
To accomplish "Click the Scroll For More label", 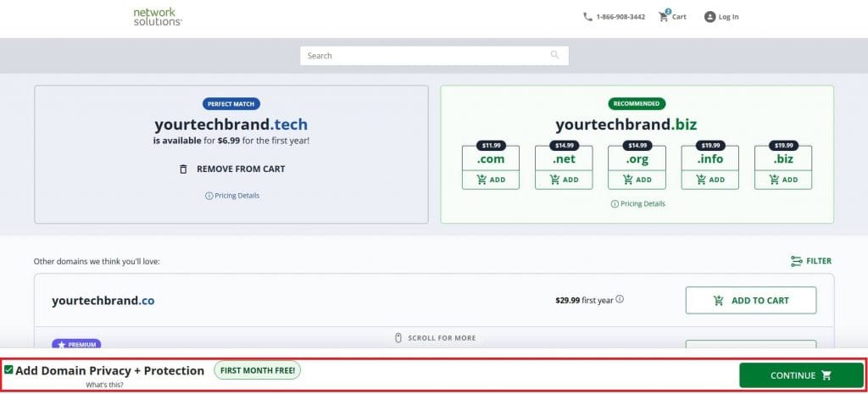I will 442,338.
